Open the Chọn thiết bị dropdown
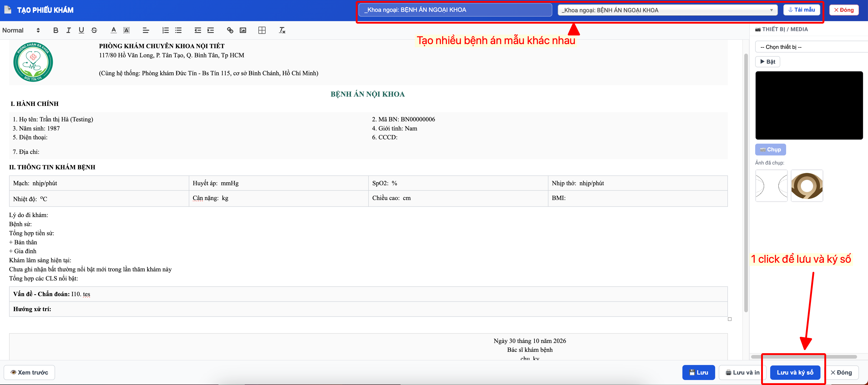Screen dimensions: 868x385 811,47
